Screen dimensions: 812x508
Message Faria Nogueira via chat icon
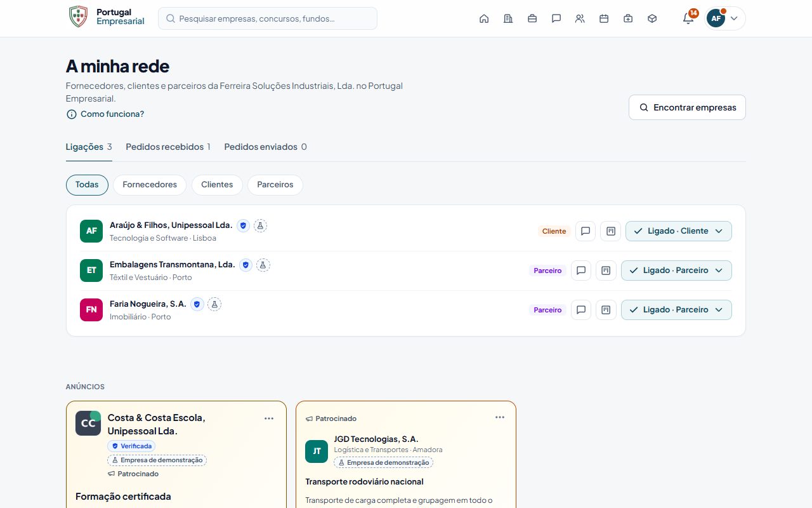click(x=581, y=310)
